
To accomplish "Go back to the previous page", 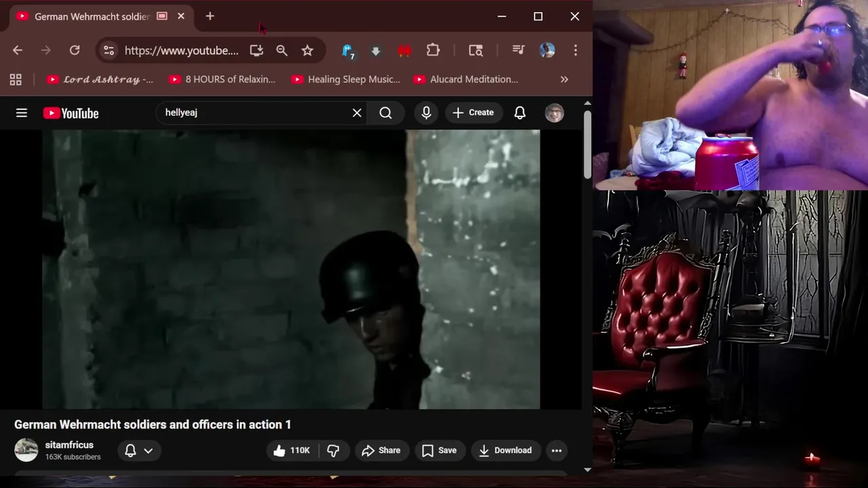I will click(x=18, y=50).
